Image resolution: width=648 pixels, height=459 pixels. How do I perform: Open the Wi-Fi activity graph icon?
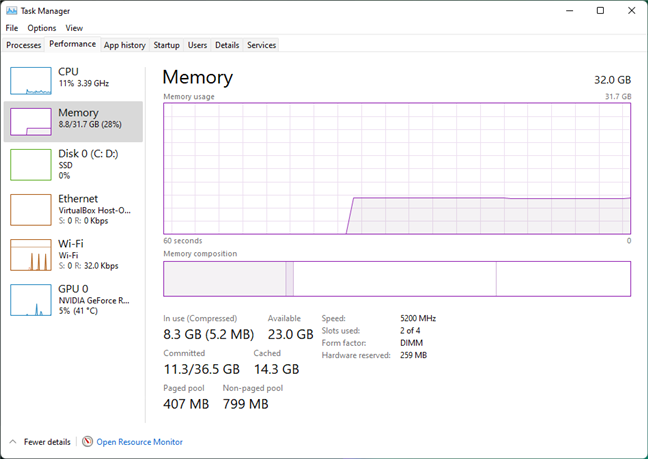click(x=30, y=255)
